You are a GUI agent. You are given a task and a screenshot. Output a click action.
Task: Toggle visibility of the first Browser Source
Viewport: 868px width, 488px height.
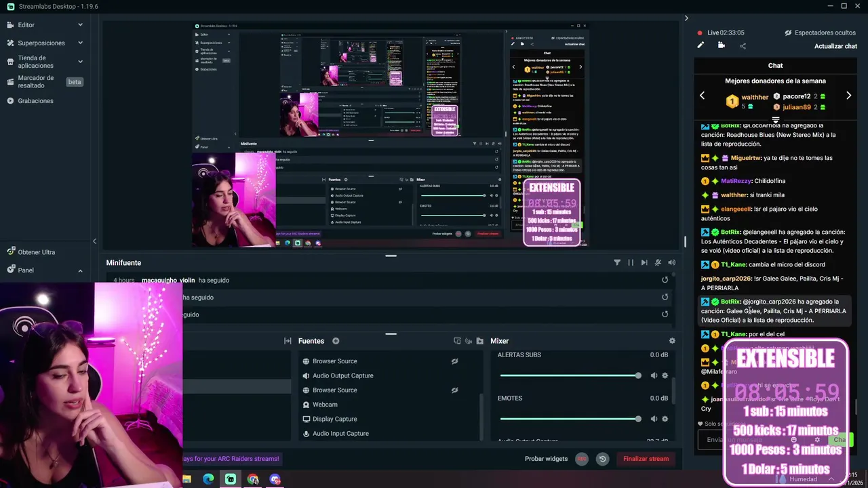click(x=455, y=361)
